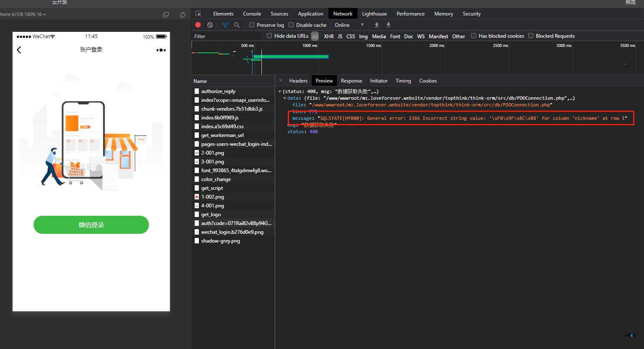Open the Response tab
The image size is (644, 349).
tap(351, 81)
